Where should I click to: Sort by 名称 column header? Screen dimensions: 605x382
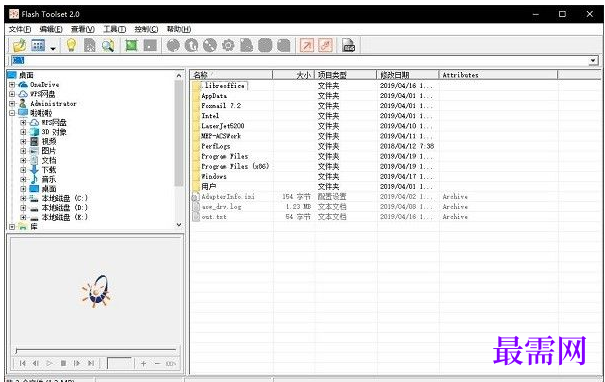pos(232,75)
